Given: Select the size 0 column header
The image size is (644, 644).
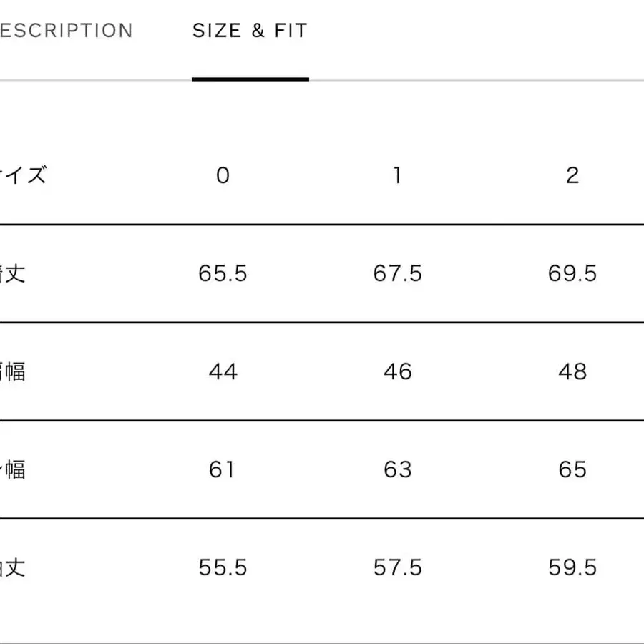Looking at the screenshot, I should [223, 175].
